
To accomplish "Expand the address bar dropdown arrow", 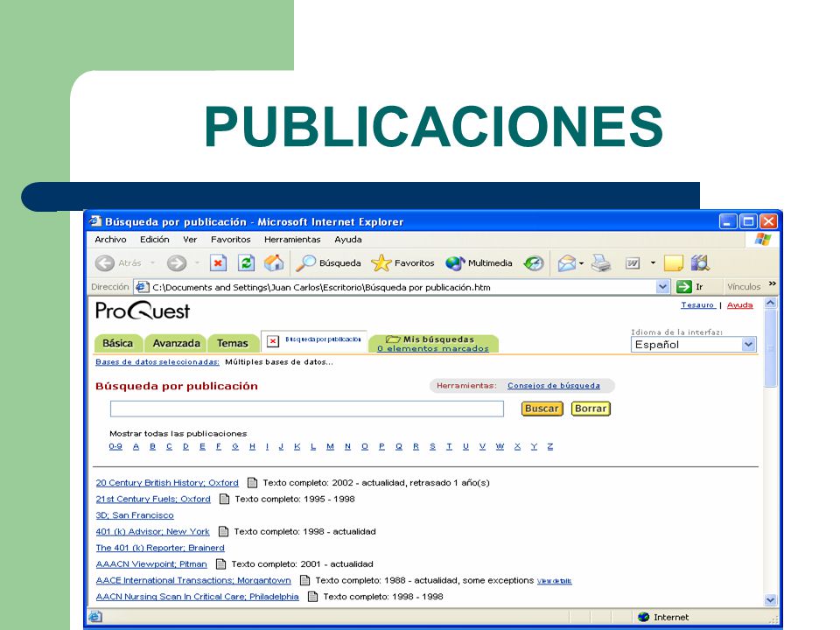I will 662,287.
